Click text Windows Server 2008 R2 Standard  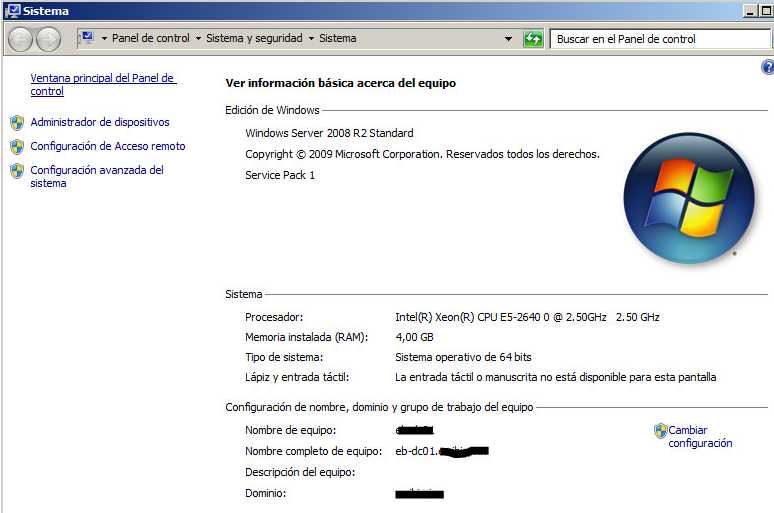pyautogui.click(x=329, y=133)
